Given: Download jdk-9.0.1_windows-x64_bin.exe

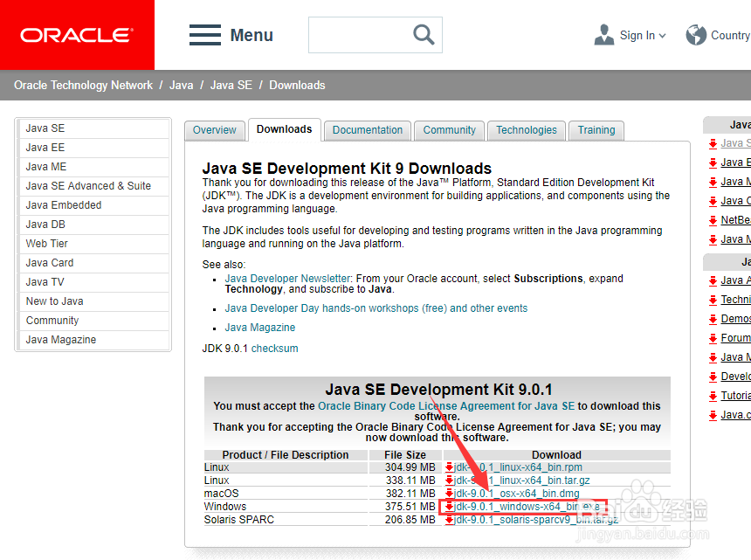Looking at the screenshot, I should click(x=527, y=507).
